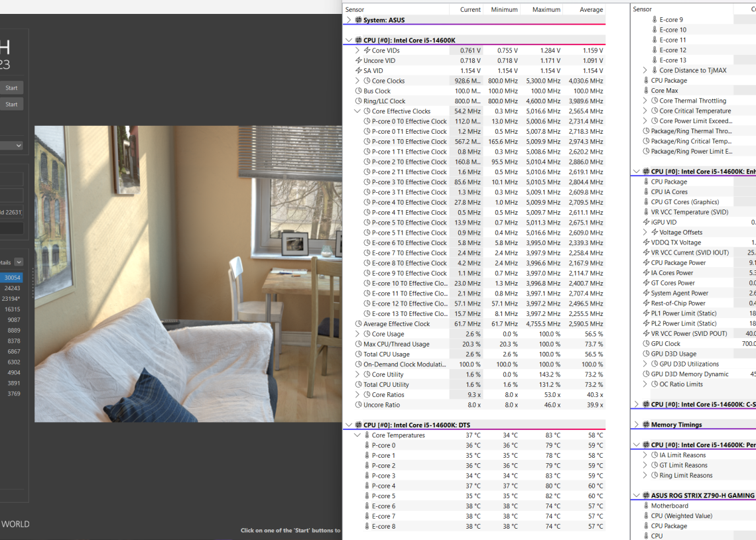Click the VDDQ TX Voltage icon
Image resolution: width=756 pixels, height=540 pixels.
click(646, 243)
